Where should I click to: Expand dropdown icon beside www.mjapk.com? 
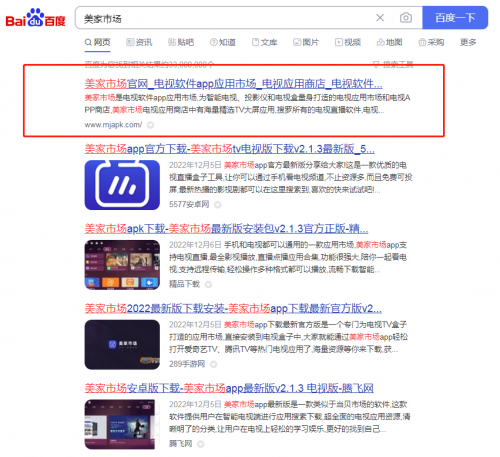coord(150,125)
